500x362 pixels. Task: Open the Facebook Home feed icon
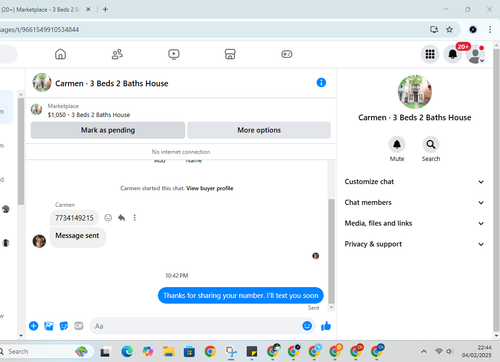coord(60,54)
